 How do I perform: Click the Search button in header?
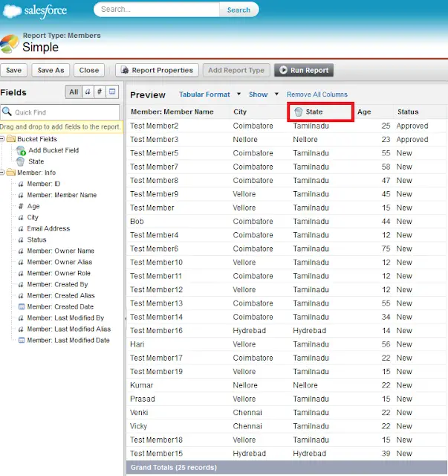click(x=238, y=10)
